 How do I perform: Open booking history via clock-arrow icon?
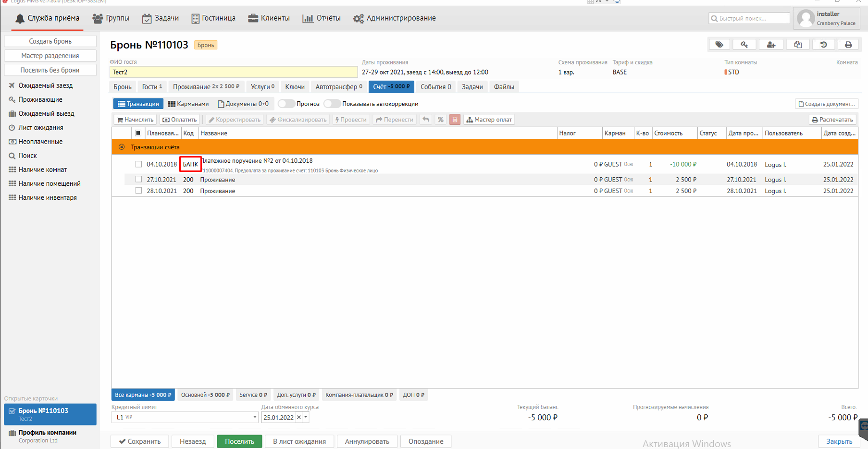823,45
